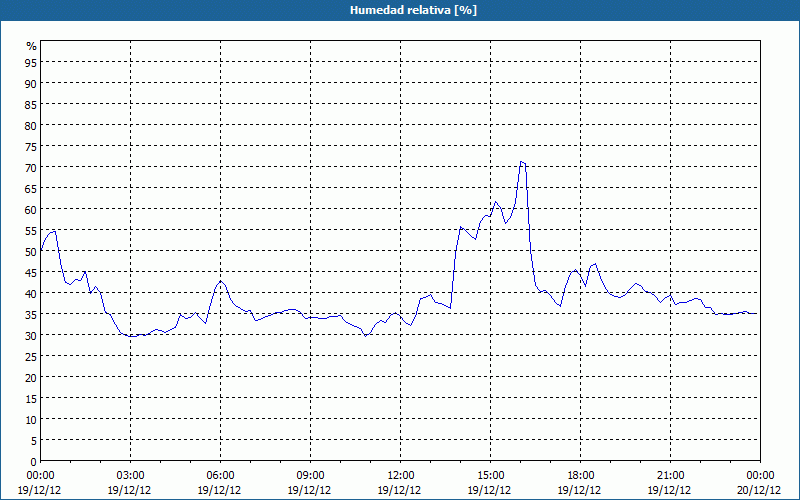Image resolution: width=800 pixels, height=500 pixels.
Task: Select the "06:00" x-axis label
Action: click(x=220, y=476)
